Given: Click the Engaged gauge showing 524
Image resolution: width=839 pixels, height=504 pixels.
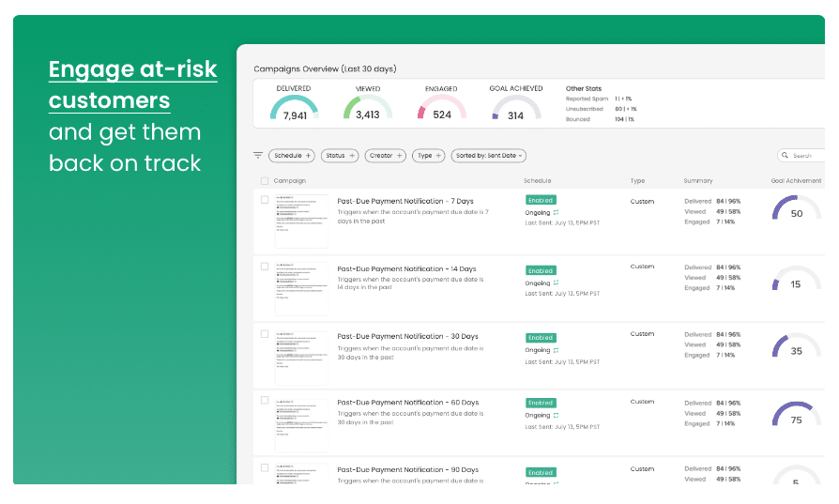Looking at the screenshot, I should [441, 110].
